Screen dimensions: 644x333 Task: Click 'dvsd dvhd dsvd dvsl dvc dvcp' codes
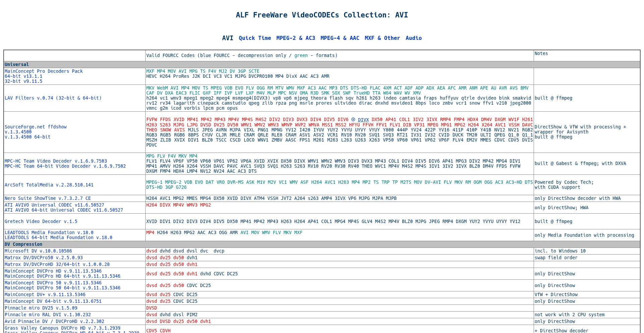click(185, 251)
